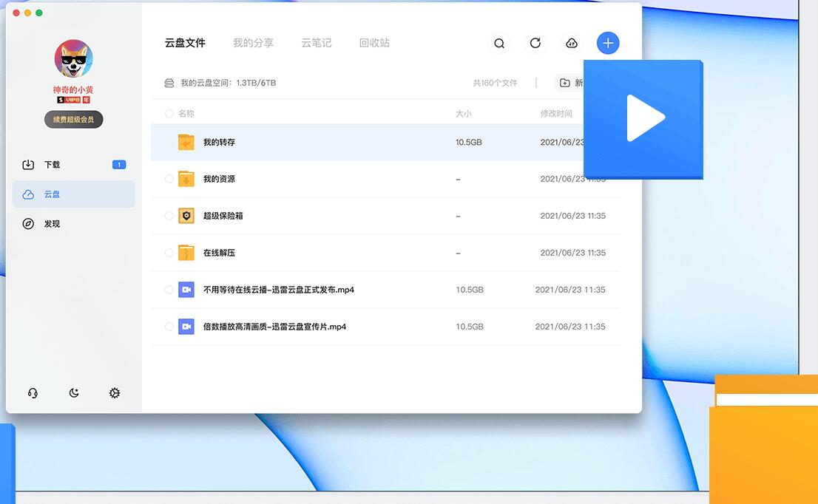Open the 云笔记 section

click(317, 43)
